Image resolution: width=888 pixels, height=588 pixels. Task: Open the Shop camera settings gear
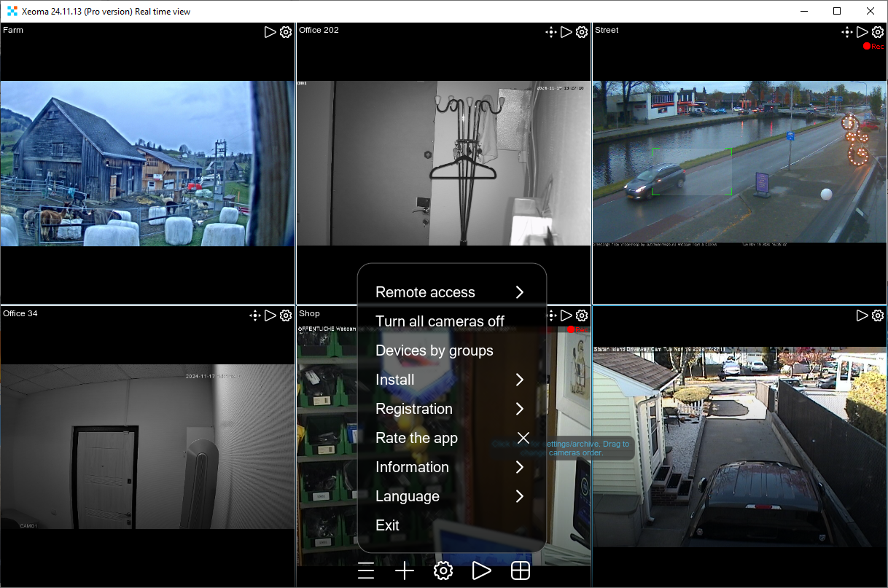(x=582, y=315)
